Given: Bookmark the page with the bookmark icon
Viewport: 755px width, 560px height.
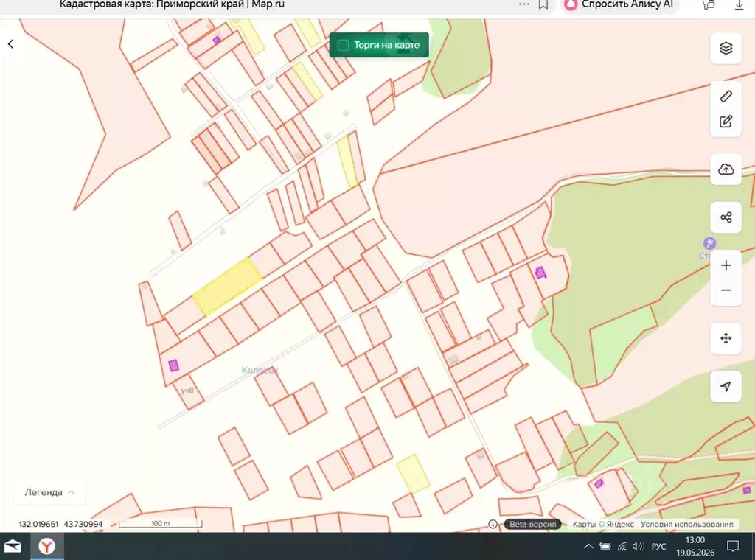Looking at the screenshot, I should [543, 4].
